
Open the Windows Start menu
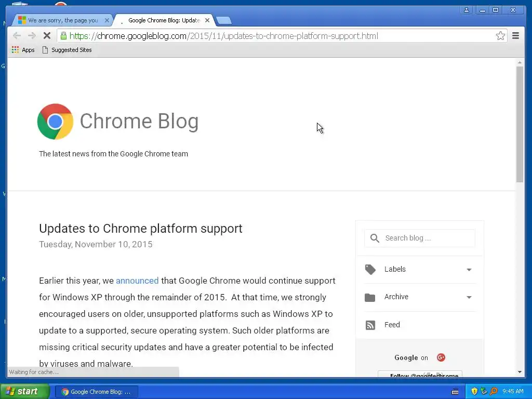point(24,391)
